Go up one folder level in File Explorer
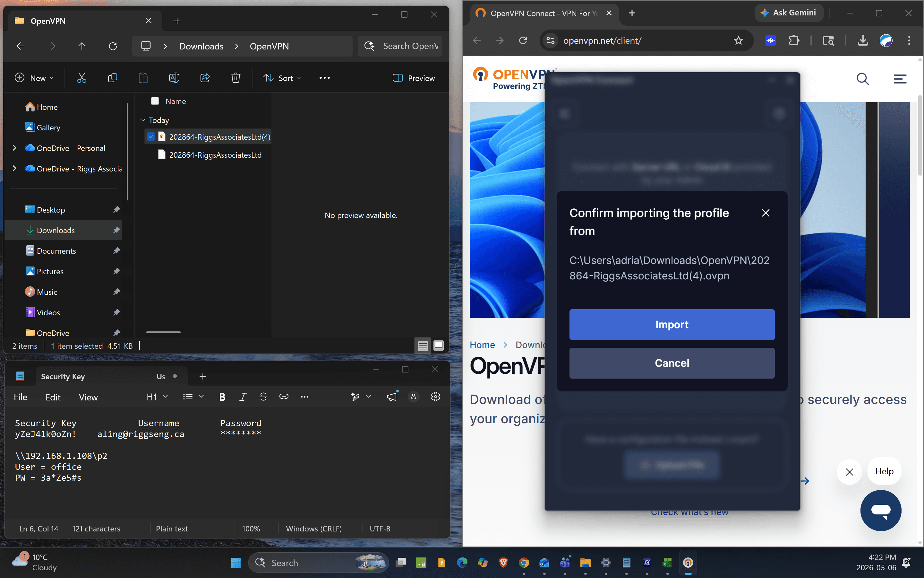 pyautogui.click(x=82, y=46)
